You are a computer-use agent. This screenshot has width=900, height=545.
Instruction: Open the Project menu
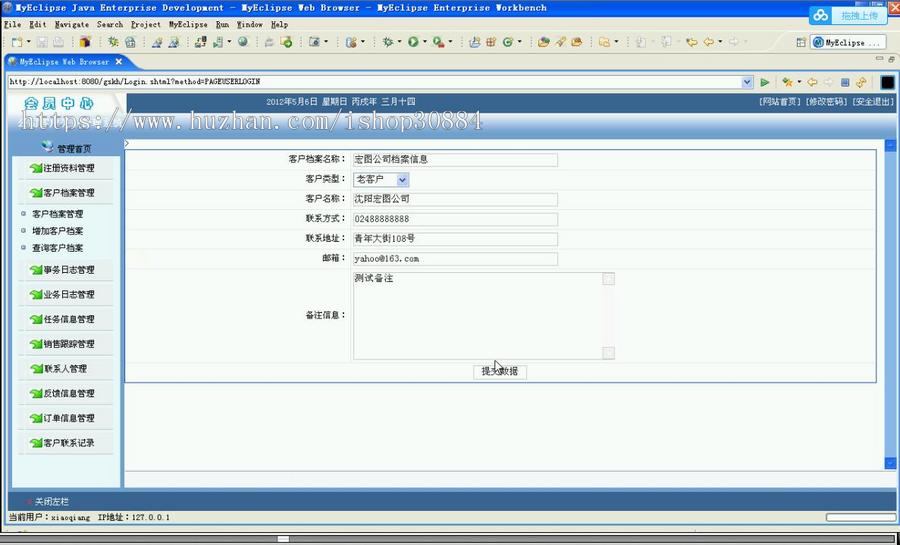tap(145, 25)
